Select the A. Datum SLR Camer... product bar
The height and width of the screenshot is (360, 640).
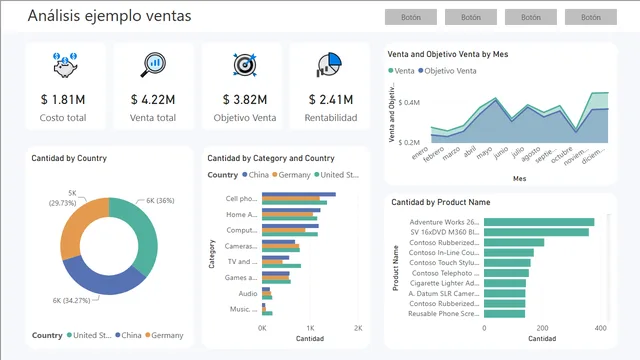pos(504,293)
